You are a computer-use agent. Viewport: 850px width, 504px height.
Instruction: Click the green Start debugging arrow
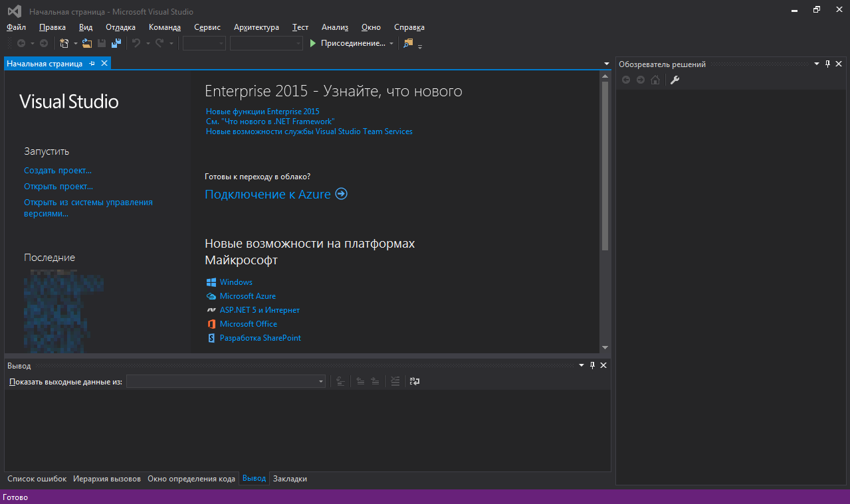(x=313, y=43)
